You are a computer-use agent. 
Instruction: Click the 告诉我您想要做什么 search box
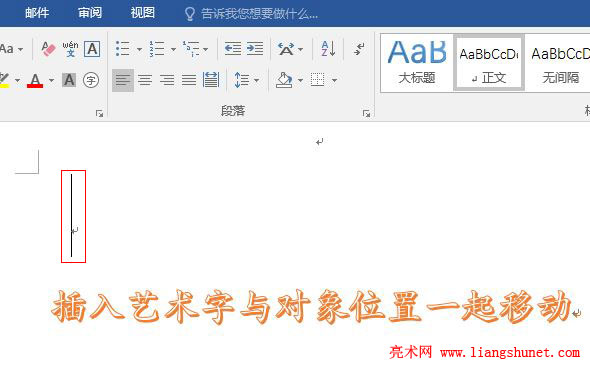(251, 14)
